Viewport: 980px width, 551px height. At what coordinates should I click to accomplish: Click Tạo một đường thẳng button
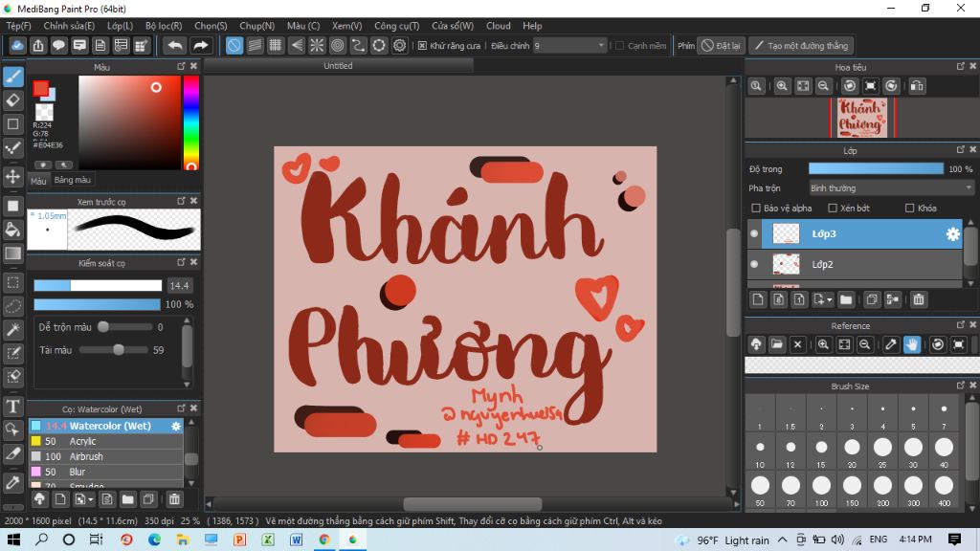(801, 46)
